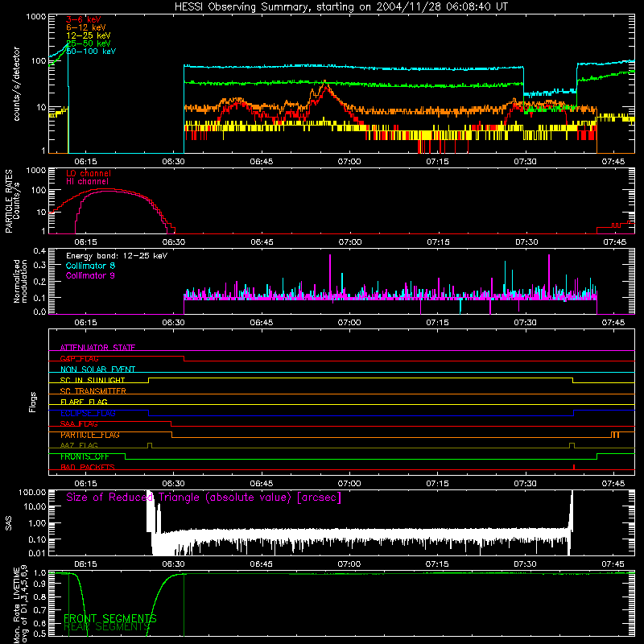644x644 pixels.
Task: Select the 6-12 keV legend label
Action: (86, 27)
